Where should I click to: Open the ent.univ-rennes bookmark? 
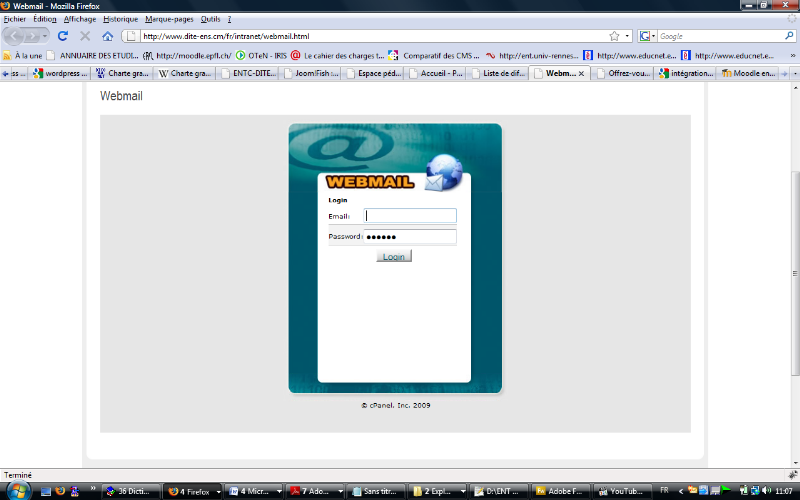pyautogui.click(x=532, y=56)
